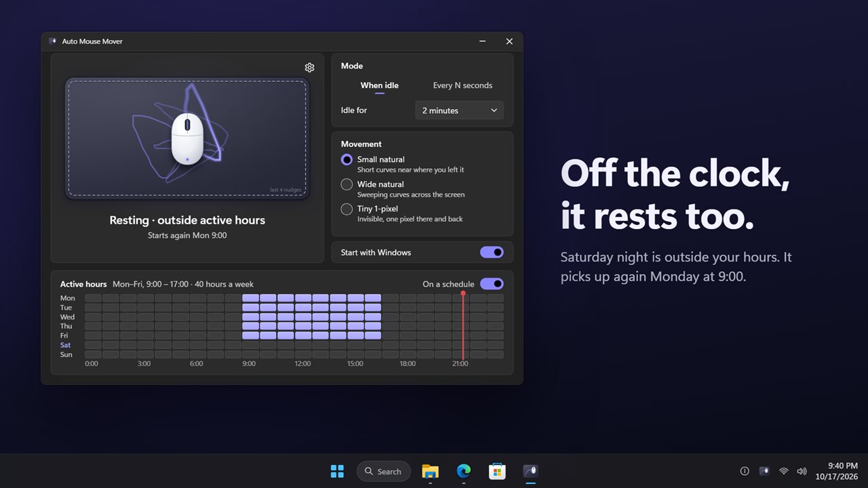Launch Microsoft Edge from the taskbar
Image resolution: width=868 pixels, height=488 pixels.
(464, 471)
